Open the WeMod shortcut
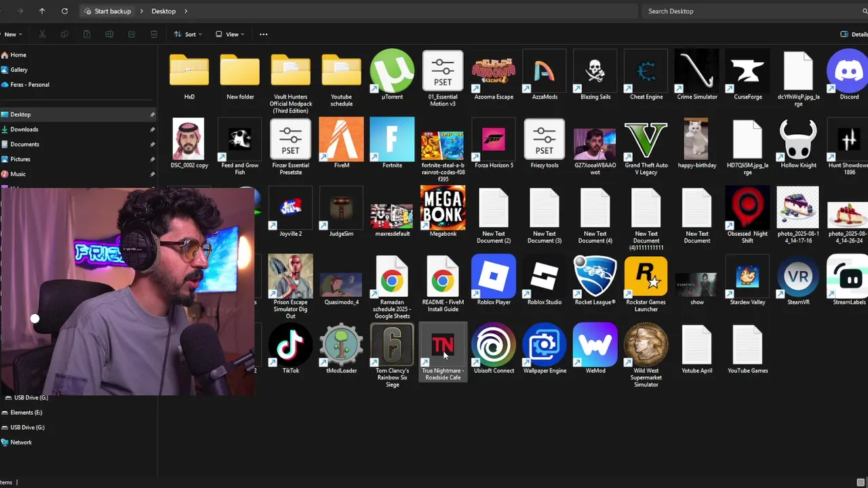 pos(595,349)
